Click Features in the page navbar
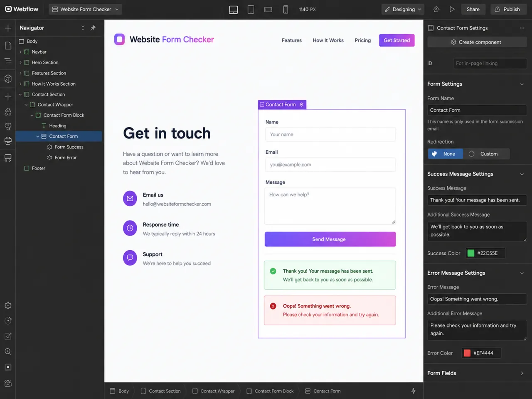Viewport: 532px width, 399px height. (292, 40)
